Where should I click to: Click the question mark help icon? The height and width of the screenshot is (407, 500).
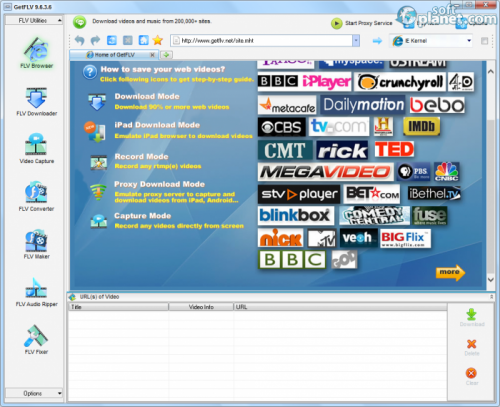[90, 72]
